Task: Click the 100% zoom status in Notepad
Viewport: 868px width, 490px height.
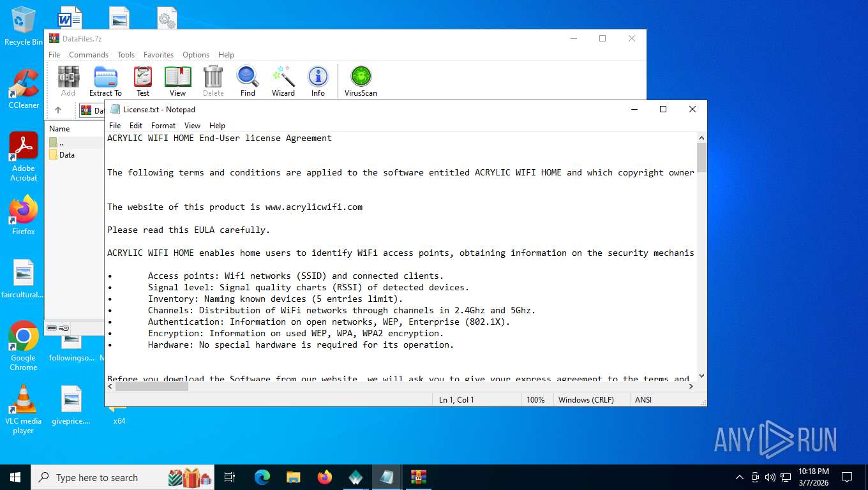Action: tap(535, 400)
